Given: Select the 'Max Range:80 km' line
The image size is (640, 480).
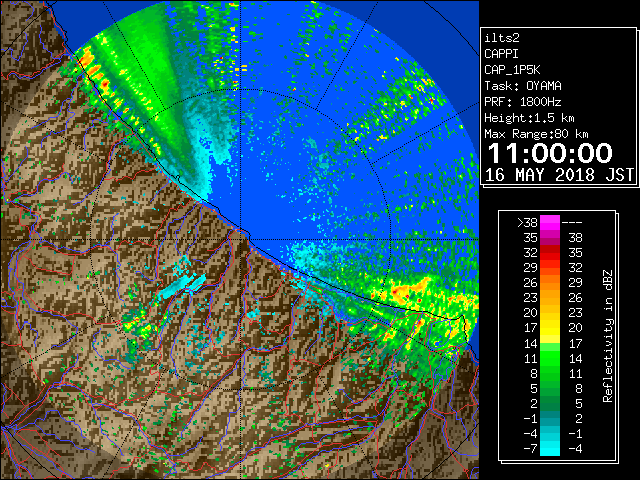Looking at the screenshot, I should pyautogui.click(x=536, y=134).
